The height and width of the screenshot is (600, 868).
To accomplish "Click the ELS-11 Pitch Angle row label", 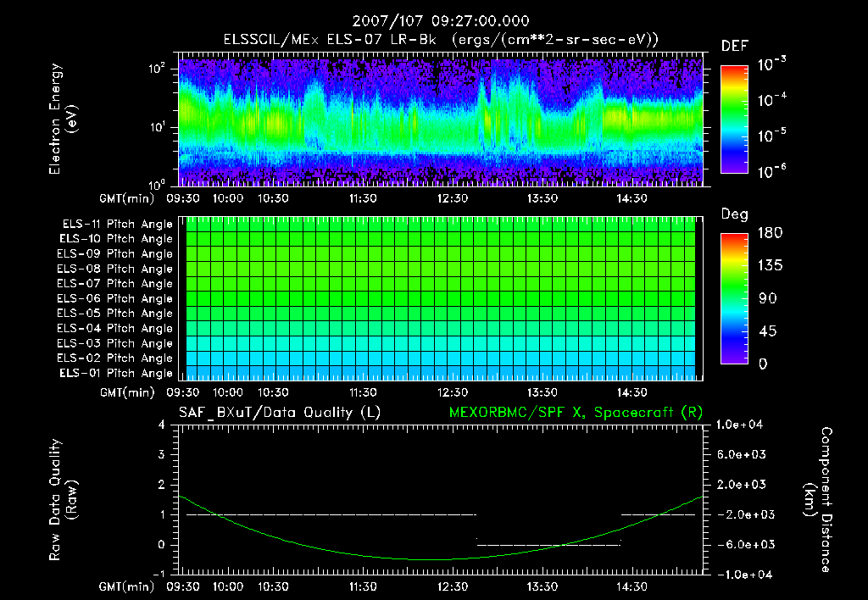I will [117, 225].
